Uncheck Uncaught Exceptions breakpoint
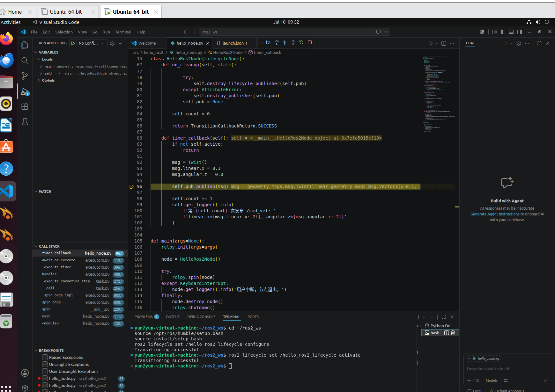 (x=45, y=364)
